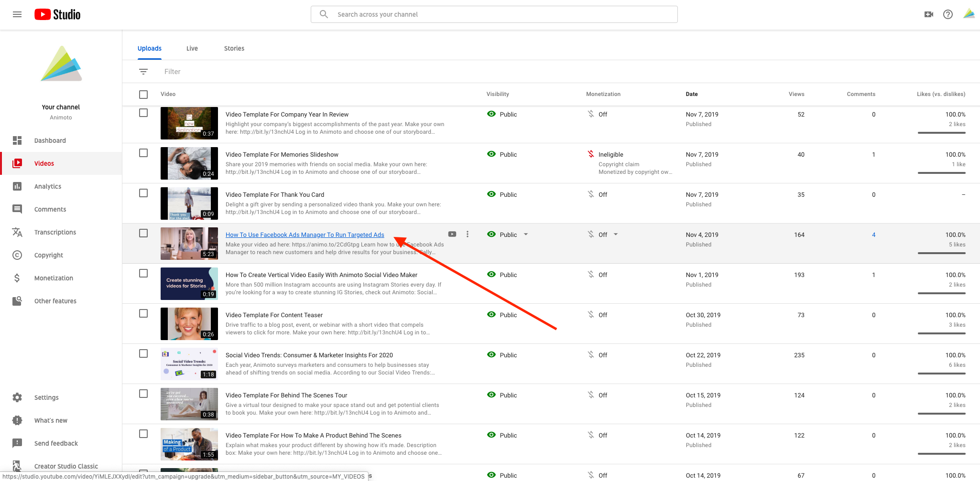Viewport: 980px width, 481px height.
Task: Switch to the Live tab
Action: tap(192, 48)
